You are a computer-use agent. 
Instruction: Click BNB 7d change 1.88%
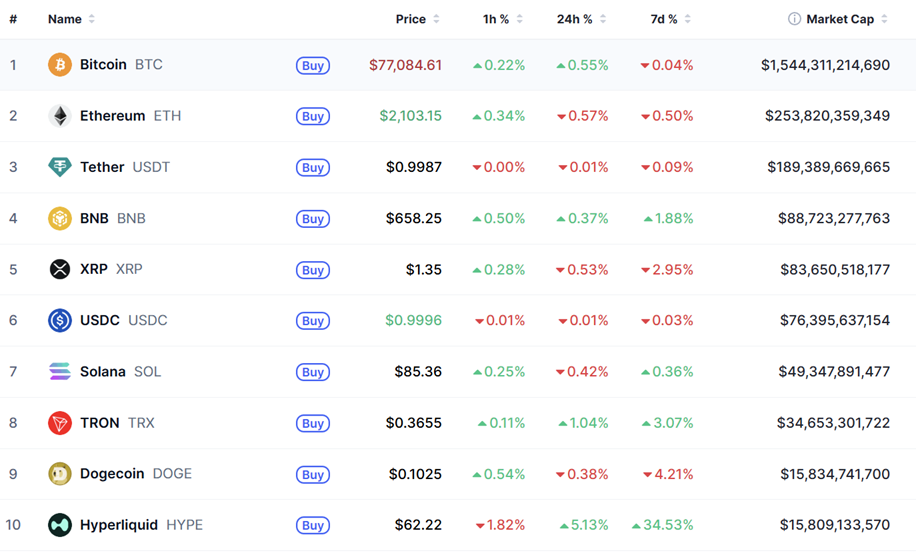point(668,218)
